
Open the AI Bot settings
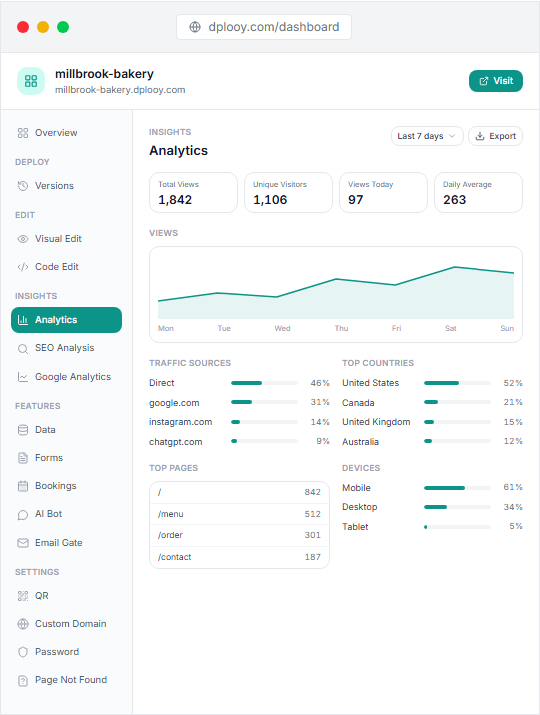(67, 514)
